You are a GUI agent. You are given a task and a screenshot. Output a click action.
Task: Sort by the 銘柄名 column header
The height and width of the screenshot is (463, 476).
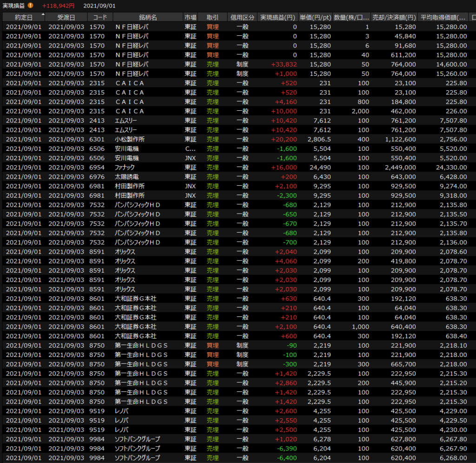tap(148, 17)
